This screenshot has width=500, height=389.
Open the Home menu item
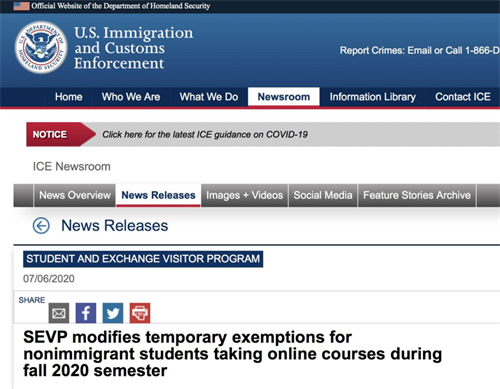69,97
